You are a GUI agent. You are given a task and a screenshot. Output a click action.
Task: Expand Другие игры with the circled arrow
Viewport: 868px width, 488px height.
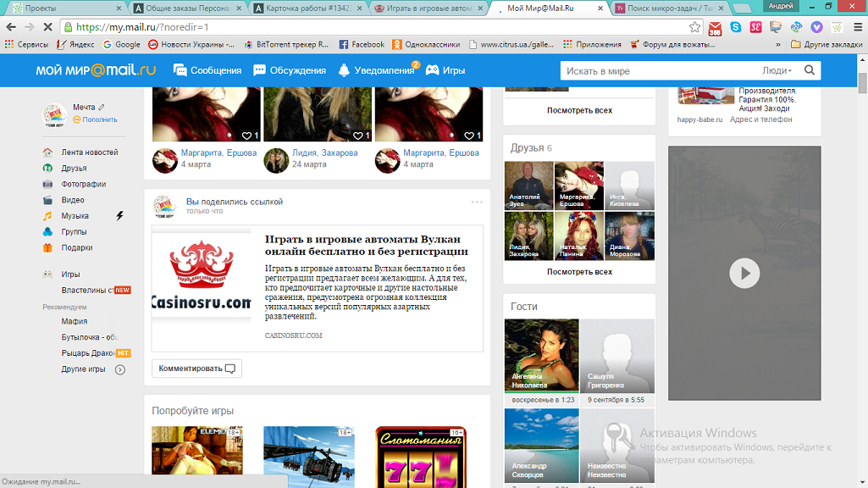click(120, 369)
